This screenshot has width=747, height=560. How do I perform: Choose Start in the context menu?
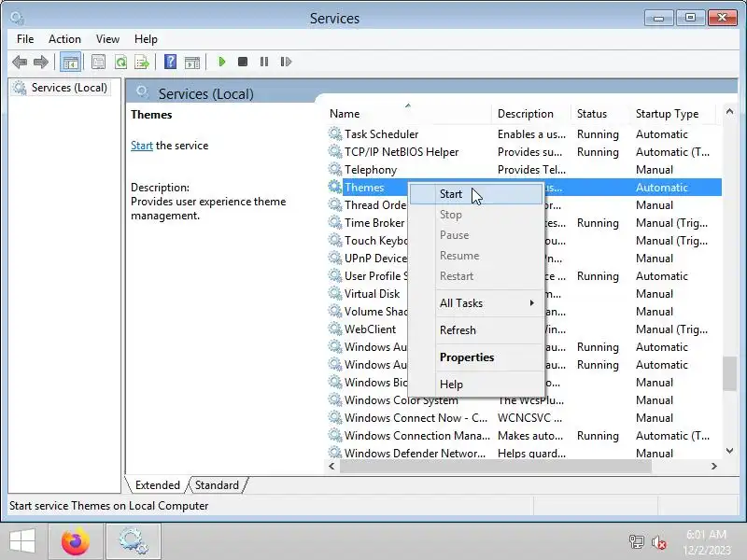pos(476,194)
